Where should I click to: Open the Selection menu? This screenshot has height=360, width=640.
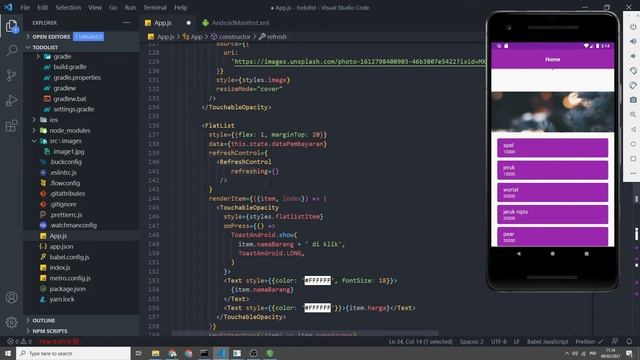coord(68,7)
